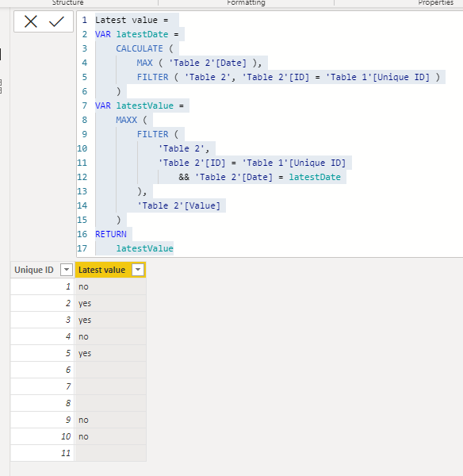
Task: Click 'Table 1'[Unique ID] on line 11
Action: pos(293,163)
